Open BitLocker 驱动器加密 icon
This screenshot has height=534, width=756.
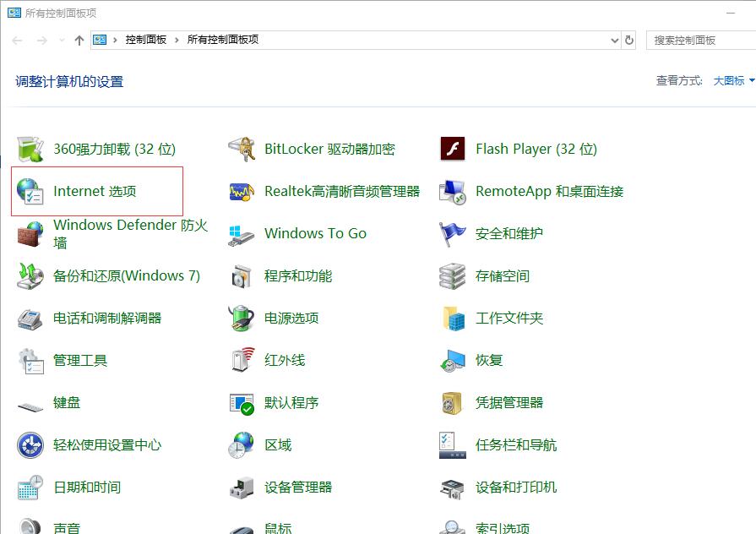pyautogui.click(x=242, y=150)
